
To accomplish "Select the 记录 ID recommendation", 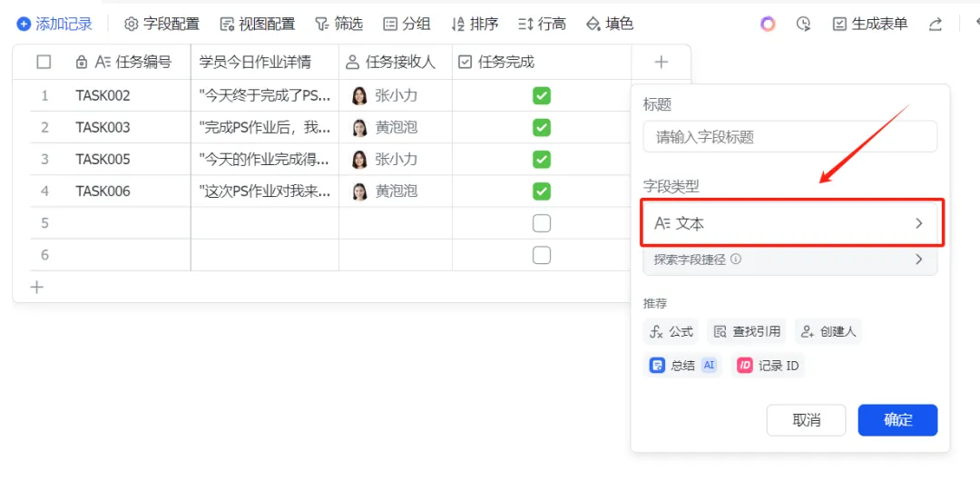I will (768, 366).
